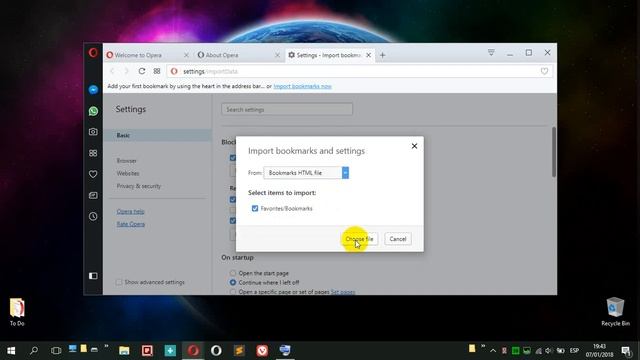Close the Welcome to Opera tab
This screenshot has width=640, height=360.
coord(187,55)
